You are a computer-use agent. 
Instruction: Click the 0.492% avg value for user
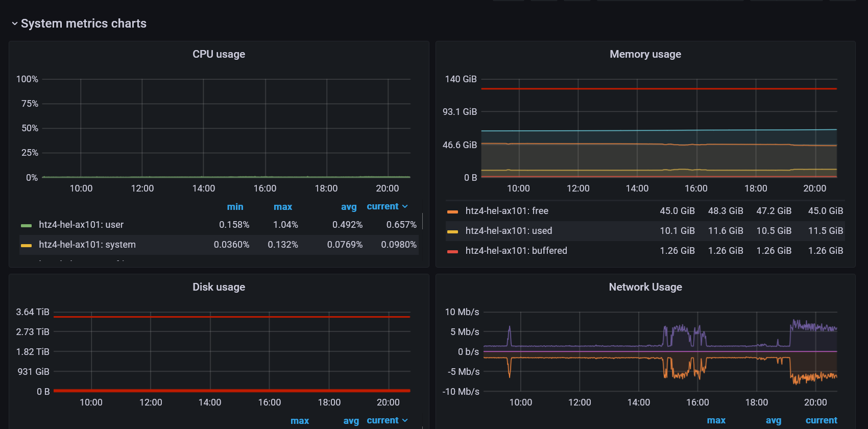347,225
